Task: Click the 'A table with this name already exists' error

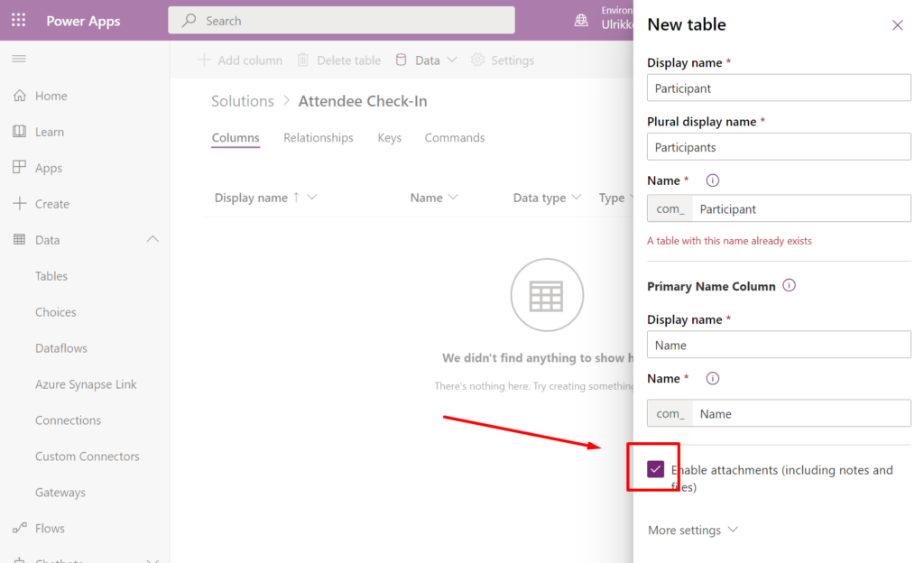Action: 729,240
